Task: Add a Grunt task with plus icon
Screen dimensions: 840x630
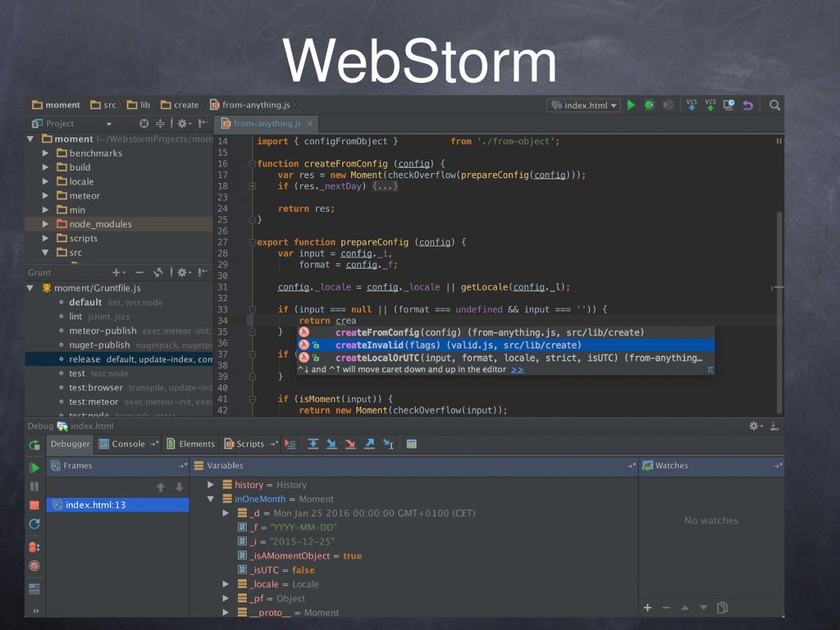Action: pos(118,272)
